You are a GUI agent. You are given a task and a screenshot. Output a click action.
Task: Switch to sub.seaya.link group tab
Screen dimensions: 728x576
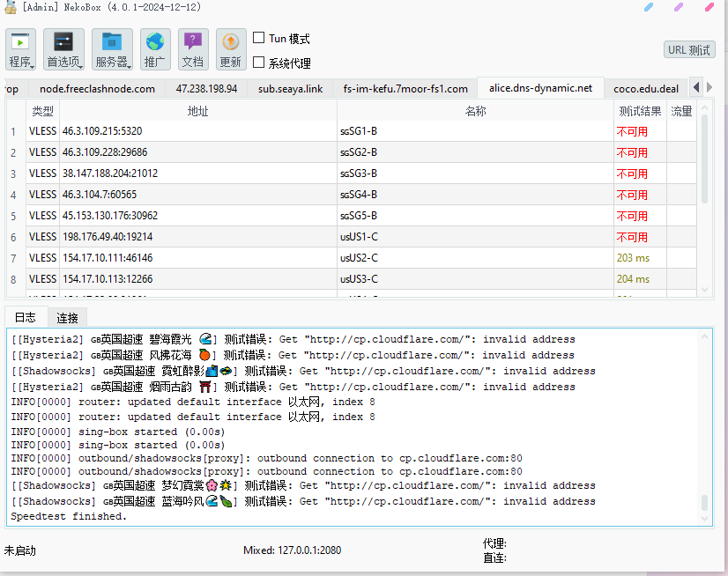pos(291,89)
